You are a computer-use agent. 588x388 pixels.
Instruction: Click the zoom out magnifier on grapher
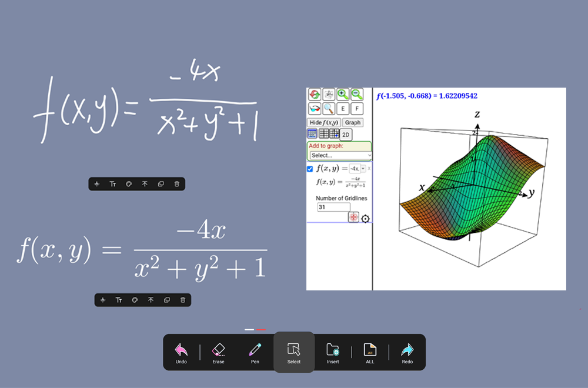[x=357, y=94]
